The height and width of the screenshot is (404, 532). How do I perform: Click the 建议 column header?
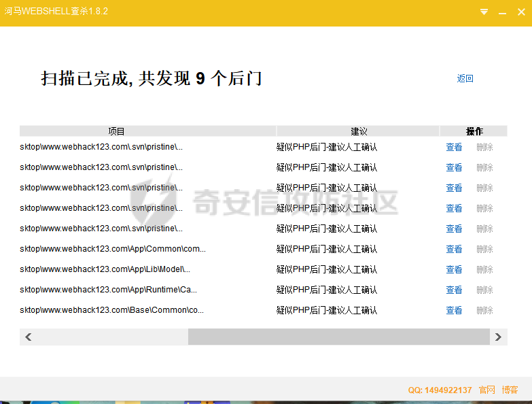[x=358, y=131]
